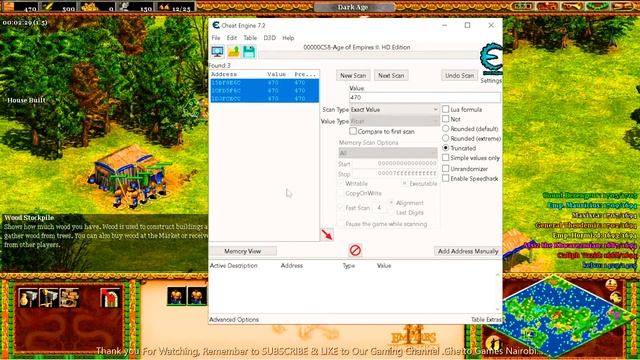The width and height of the screenshot is (640, 360).
Task: Click the red clear list icon
Action: 355,250
